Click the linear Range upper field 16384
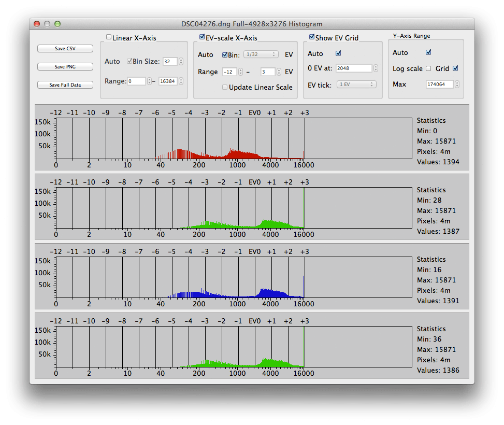Image resolution: width=504 pixels, height=425 pixels. click(x=168, y=81)
